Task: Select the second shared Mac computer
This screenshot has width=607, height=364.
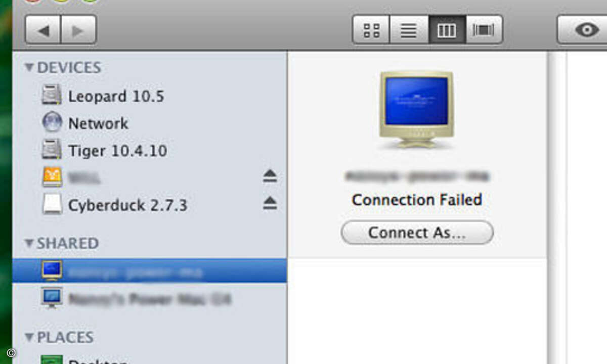Action: 149,299
